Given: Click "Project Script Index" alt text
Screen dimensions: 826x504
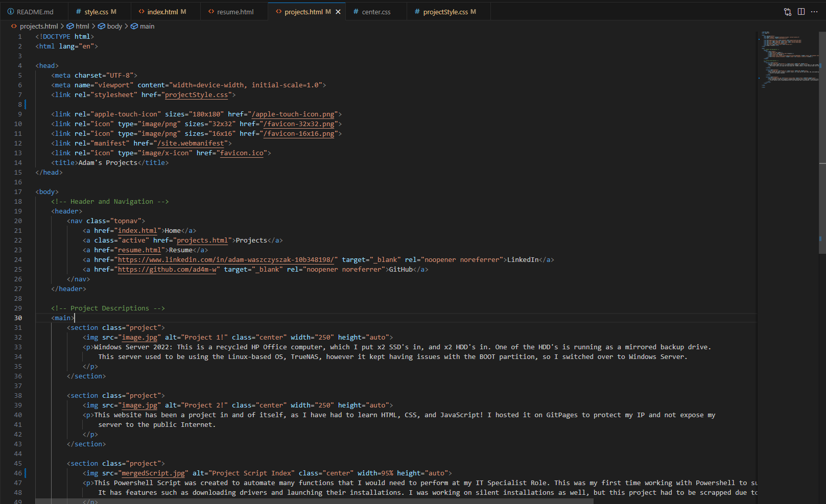Looking at the screenshot, I should pyautogui.click(x=251, y=473).
